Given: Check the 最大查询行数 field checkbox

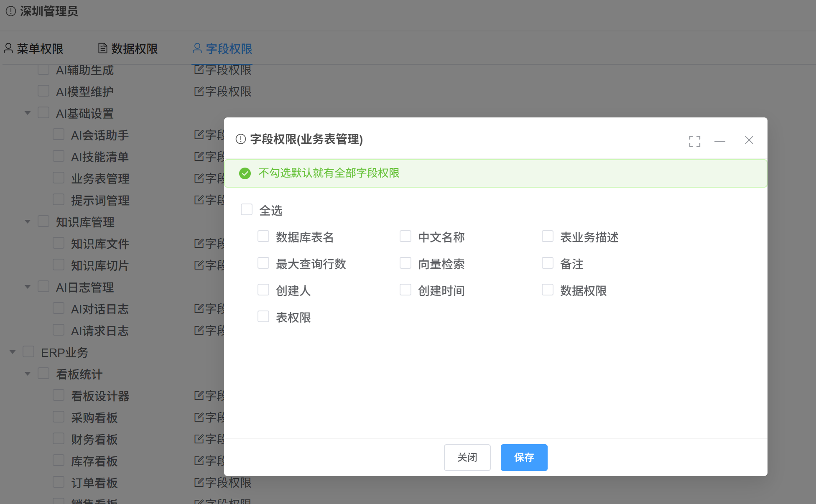Looking at the screenshot, I should point(263,263).
